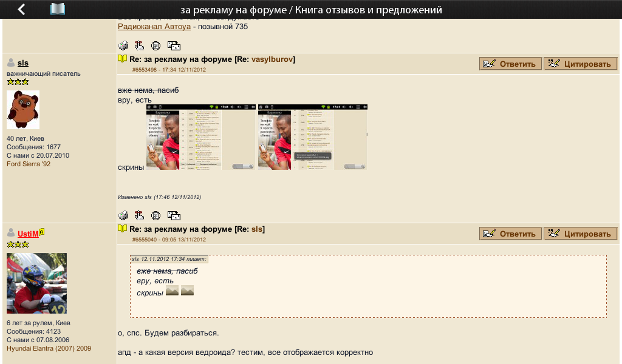Open Hyundai Elantra (2007) 2009 link
622x364 pixels.
(x=49, y=349)
